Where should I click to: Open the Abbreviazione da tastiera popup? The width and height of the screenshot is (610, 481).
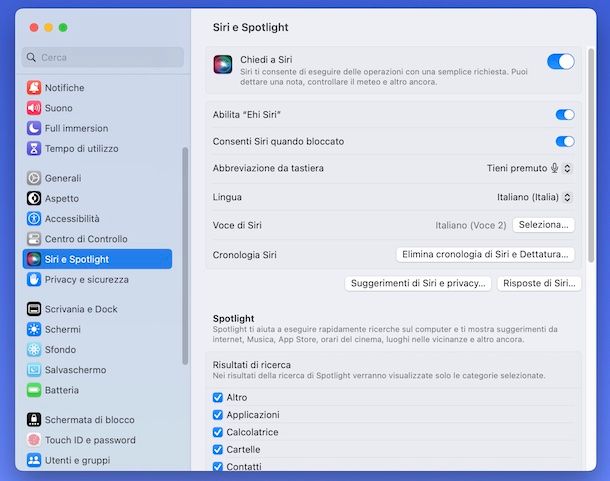(x=529, y=168)
